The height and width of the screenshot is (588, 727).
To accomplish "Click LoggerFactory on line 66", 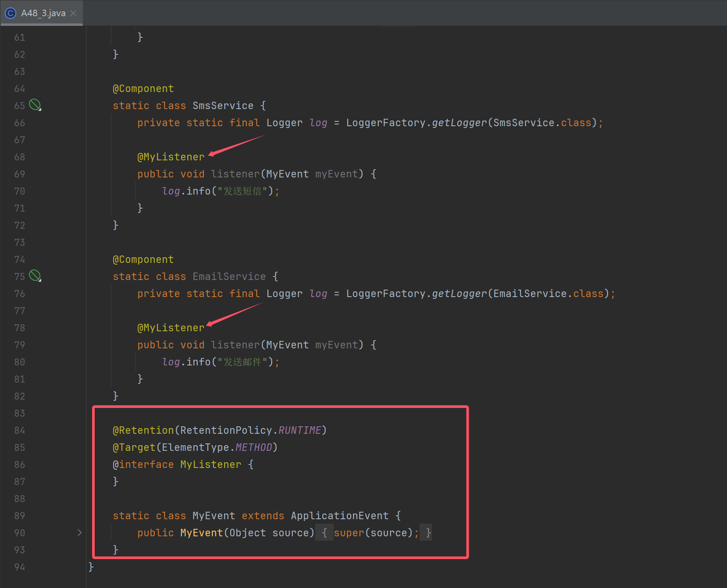I will point(385,123).
